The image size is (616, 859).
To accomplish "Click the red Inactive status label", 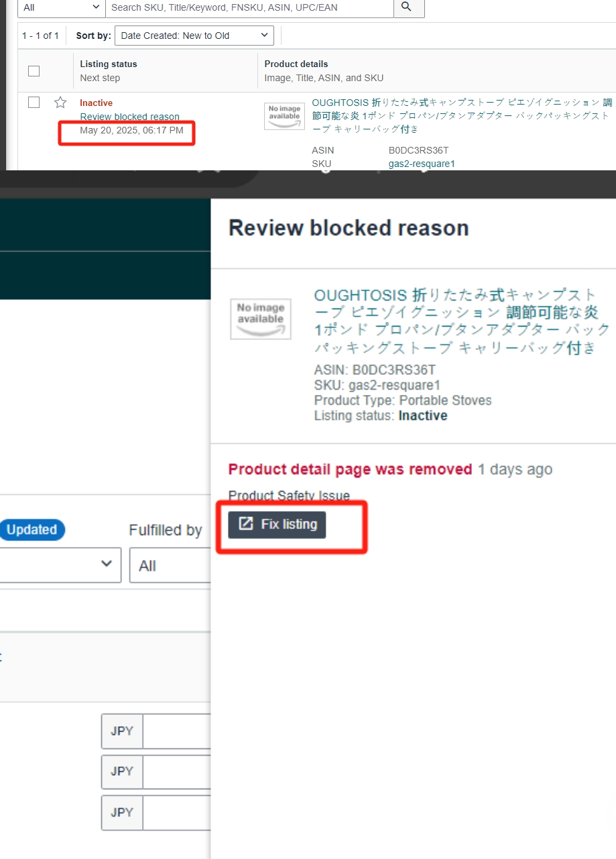I will [x=96, y=103].
